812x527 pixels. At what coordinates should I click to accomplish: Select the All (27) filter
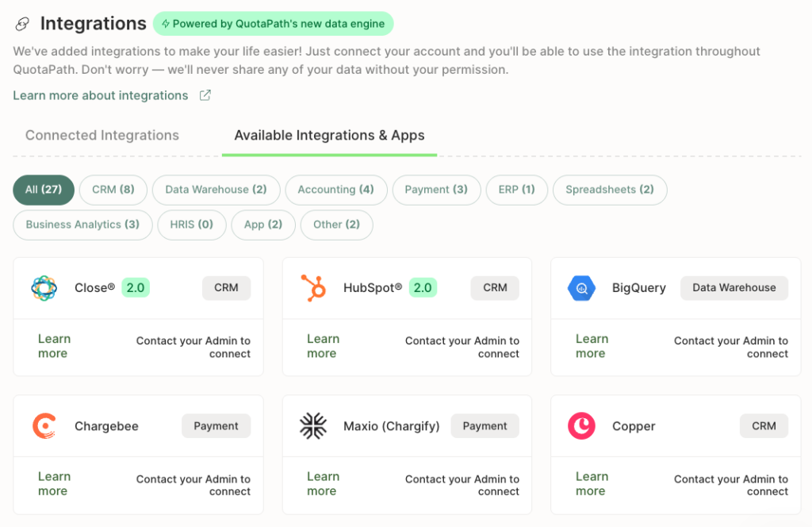(43, 190)
